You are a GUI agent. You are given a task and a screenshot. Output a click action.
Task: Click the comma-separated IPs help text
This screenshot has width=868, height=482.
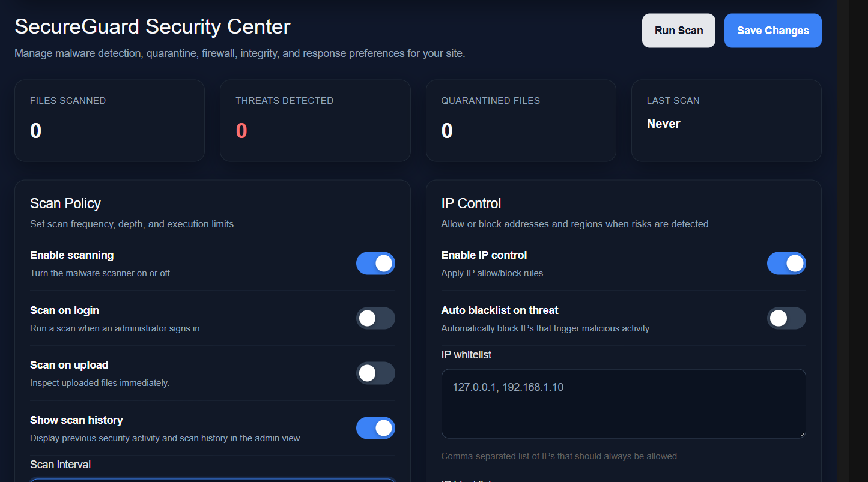pos(560,456)
